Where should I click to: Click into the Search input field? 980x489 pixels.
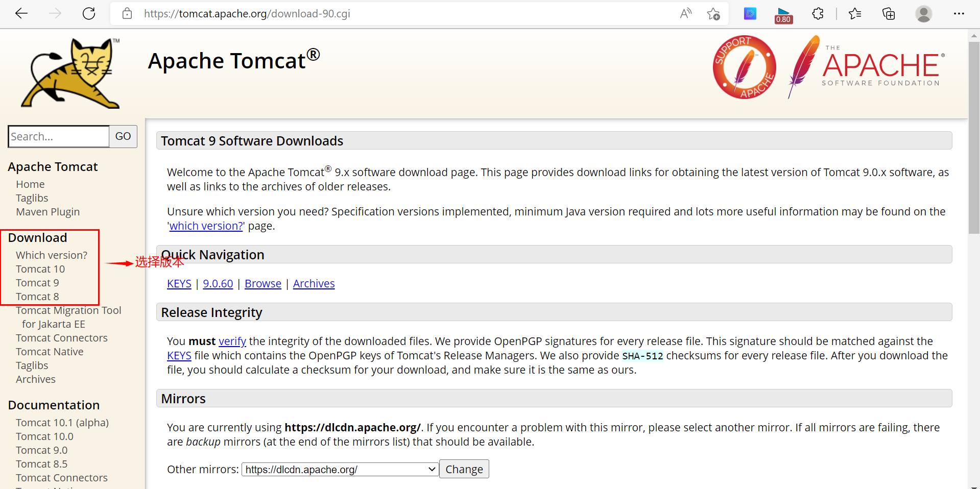(x=59, y=137)
